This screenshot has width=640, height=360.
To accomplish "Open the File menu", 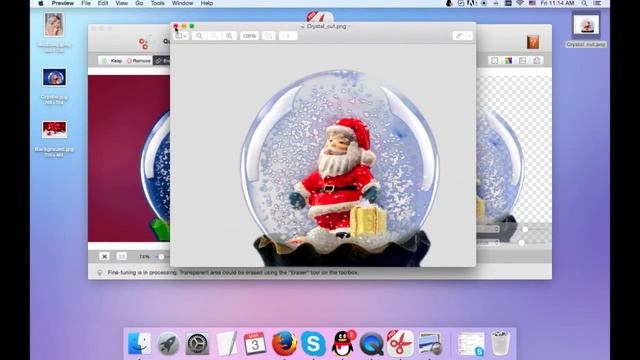I will coord(86,3).
